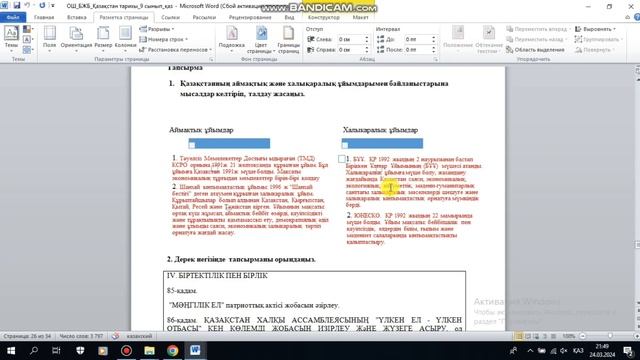Open the Цвет страницы page color menu
Viewport: 640px width, 360px height.
pos(261,39)
